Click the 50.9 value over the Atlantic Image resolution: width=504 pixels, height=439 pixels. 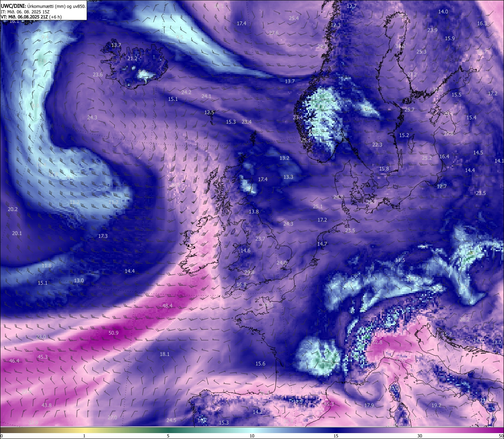tap(113, 333)
